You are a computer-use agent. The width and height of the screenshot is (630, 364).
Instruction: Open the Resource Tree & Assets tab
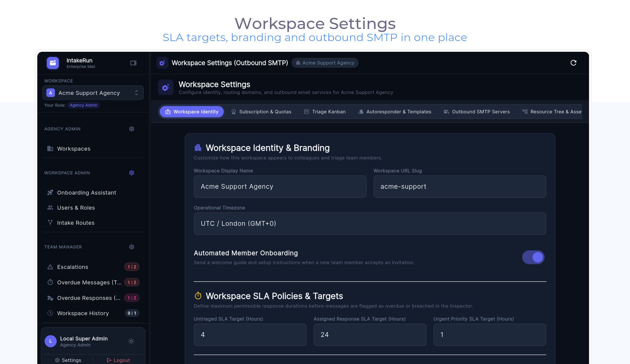(x=552, y=112)
